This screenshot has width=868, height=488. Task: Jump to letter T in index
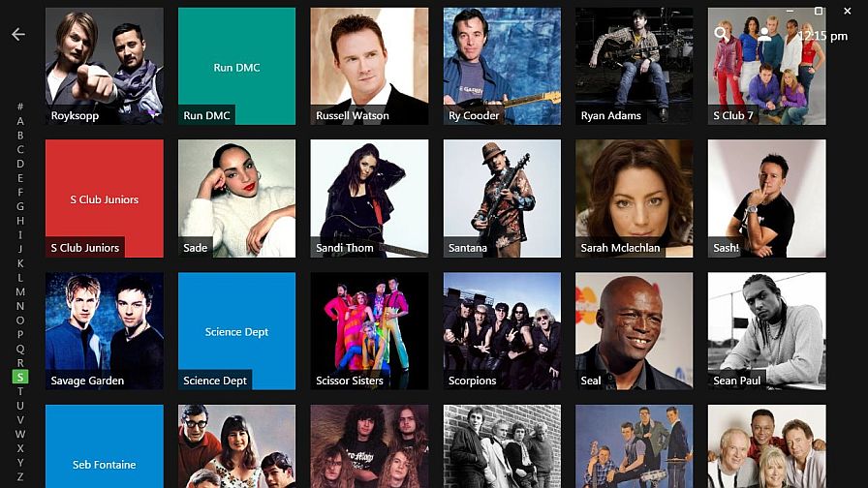[x=20, y=391]
